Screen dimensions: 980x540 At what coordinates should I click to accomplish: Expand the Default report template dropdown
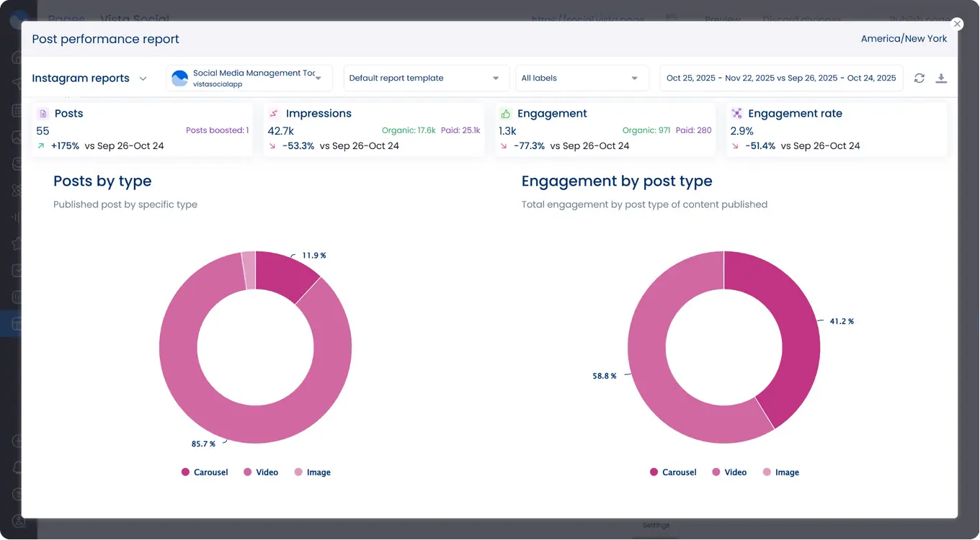coord(424,78)
